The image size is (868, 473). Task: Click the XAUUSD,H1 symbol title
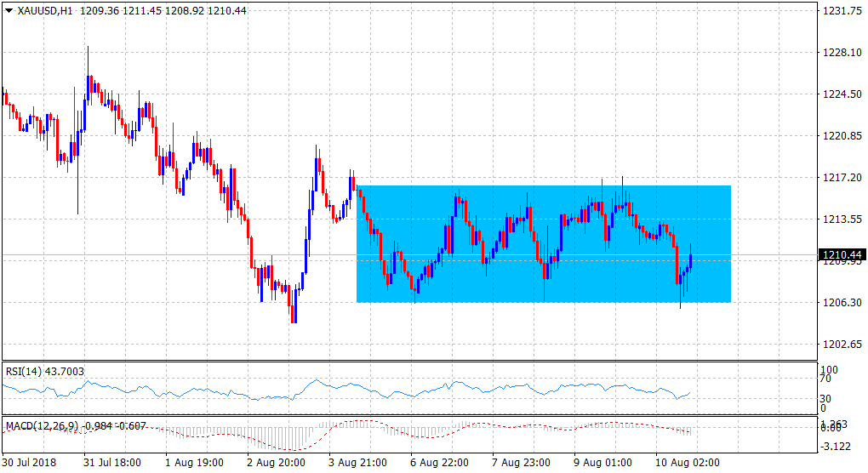pyautogui.click(x=44, y=11)
